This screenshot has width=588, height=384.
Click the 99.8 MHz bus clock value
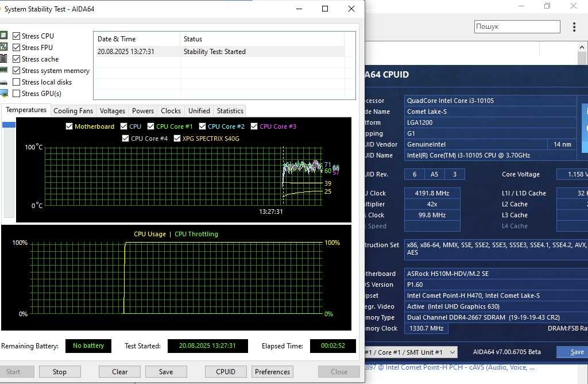(432, 215)
